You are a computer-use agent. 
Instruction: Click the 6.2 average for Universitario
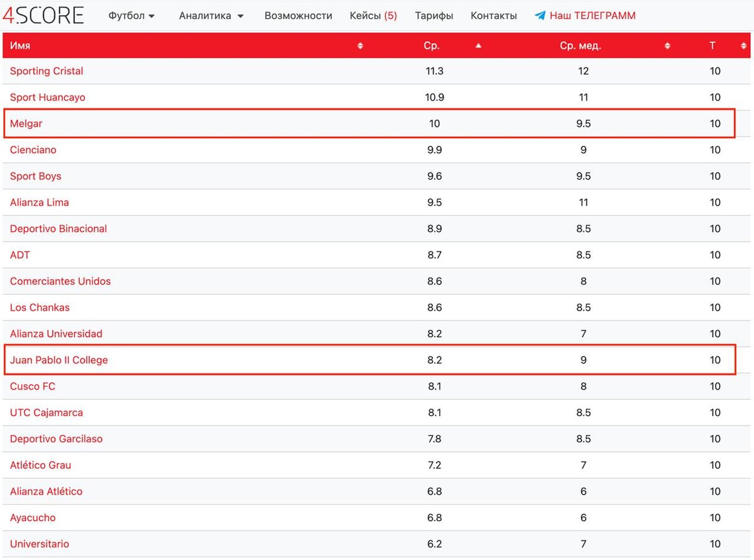435,544
